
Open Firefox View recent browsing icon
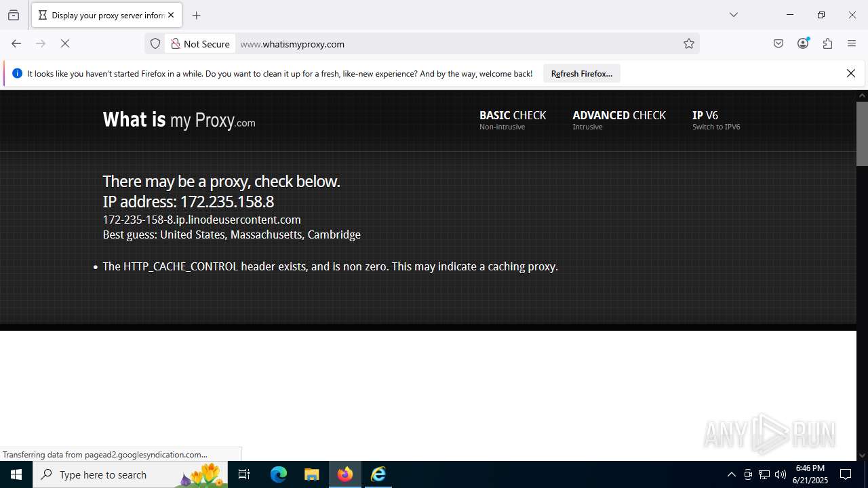(14, 15)
